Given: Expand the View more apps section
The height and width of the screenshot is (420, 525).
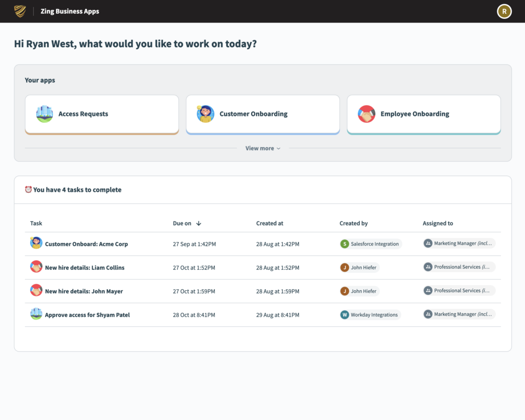Looking at the screenshot, I should (x=262, y=148).
